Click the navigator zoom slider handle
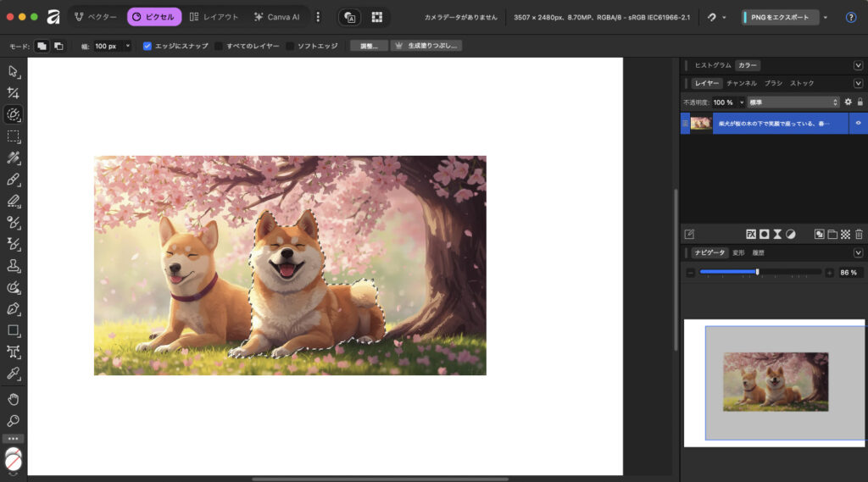 757,272
